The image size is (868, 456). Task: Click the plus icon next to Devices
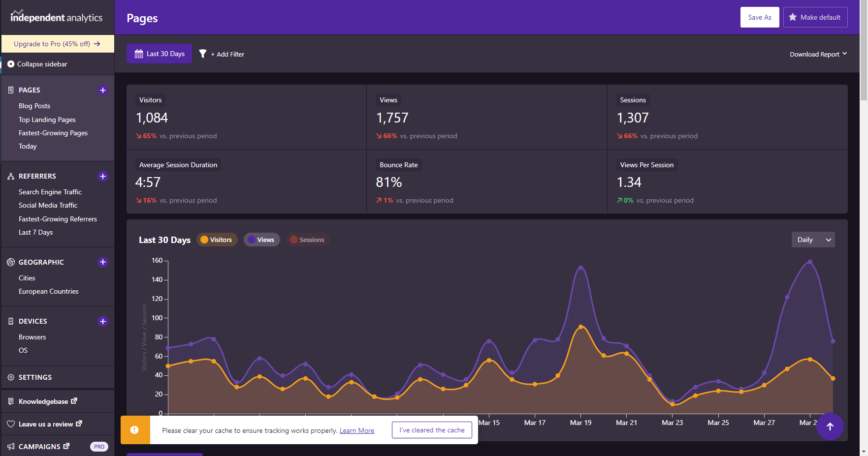[x=103, y=321]
